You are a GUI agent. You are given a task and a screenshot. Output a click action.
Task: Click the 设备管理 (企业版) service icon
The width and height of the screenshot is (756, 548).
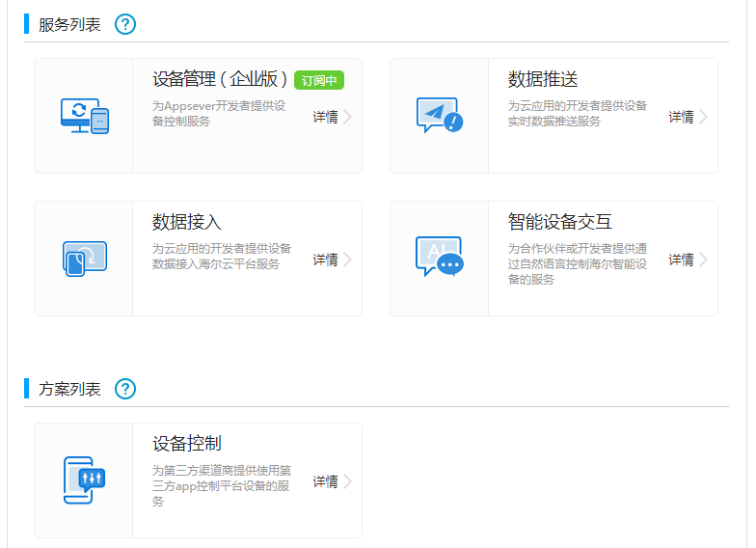pos(84,116)
